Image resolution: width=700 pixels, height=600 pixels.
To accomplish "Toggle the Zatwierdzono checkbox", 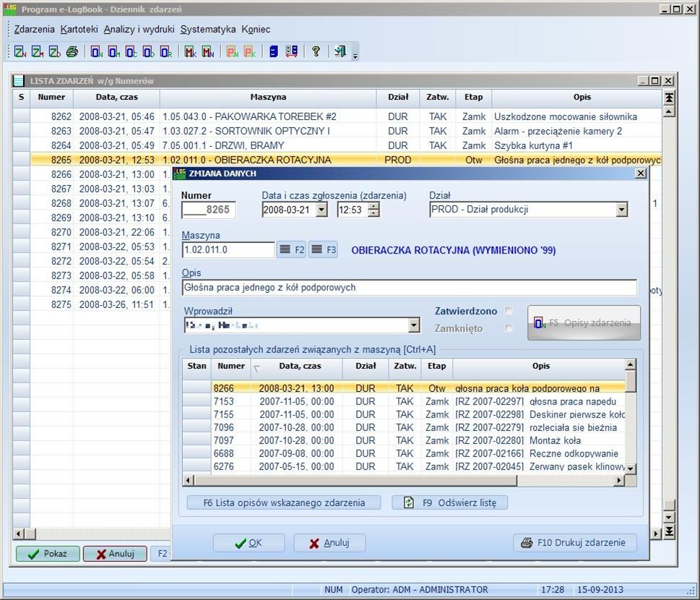I will pos(509,311).
